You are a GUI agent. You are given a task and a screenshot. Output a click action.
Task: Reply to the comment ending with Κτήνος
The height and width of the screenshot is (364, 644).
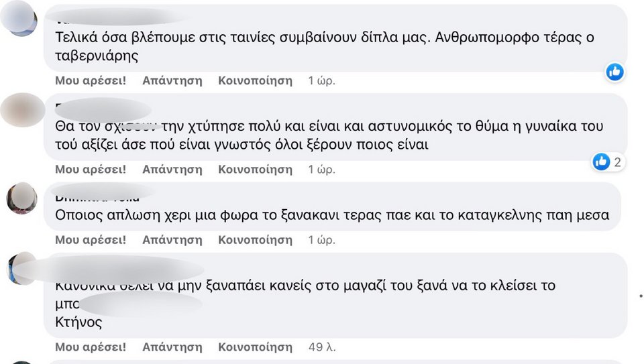click(172, 347)
